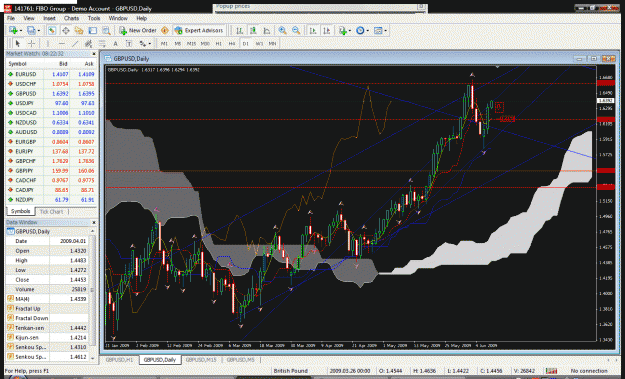Viewport: 625px width, 379px height.
Task: Switch to the GBPUSD,M15 chart tab
Action: 201,360
